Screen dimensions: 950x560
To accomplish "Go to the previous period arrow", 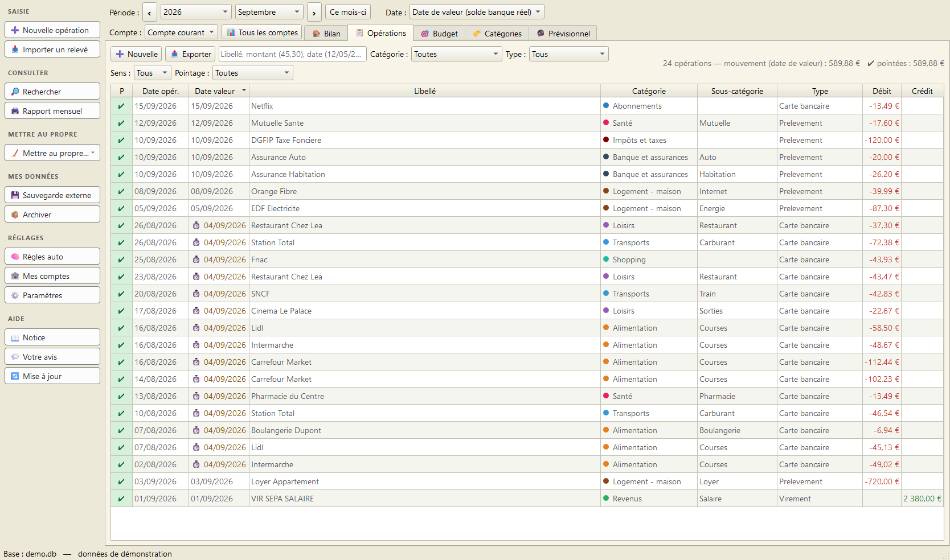I will point(150,12).
